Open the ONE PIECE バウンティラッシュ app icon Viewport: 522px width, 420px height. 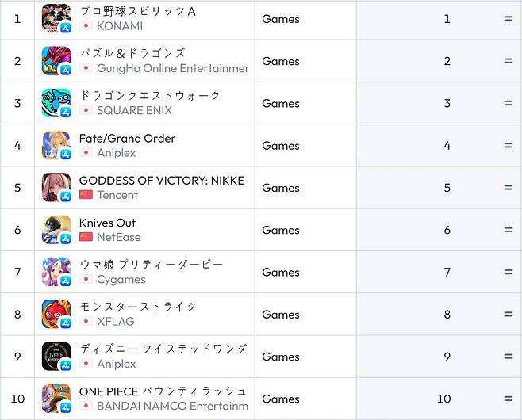click(56, 399)
